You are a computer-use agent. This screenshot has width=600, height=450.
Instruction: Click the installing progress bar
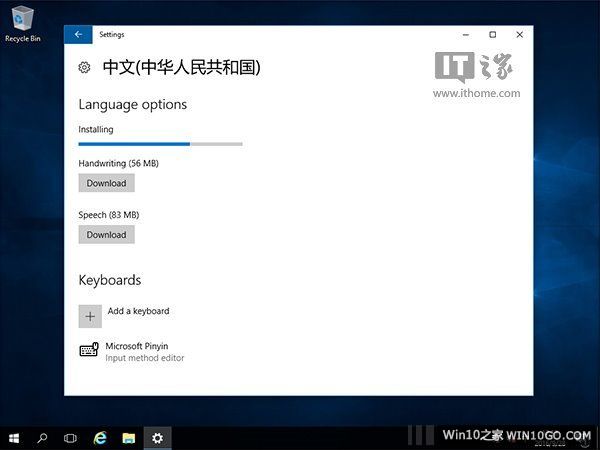160,144
